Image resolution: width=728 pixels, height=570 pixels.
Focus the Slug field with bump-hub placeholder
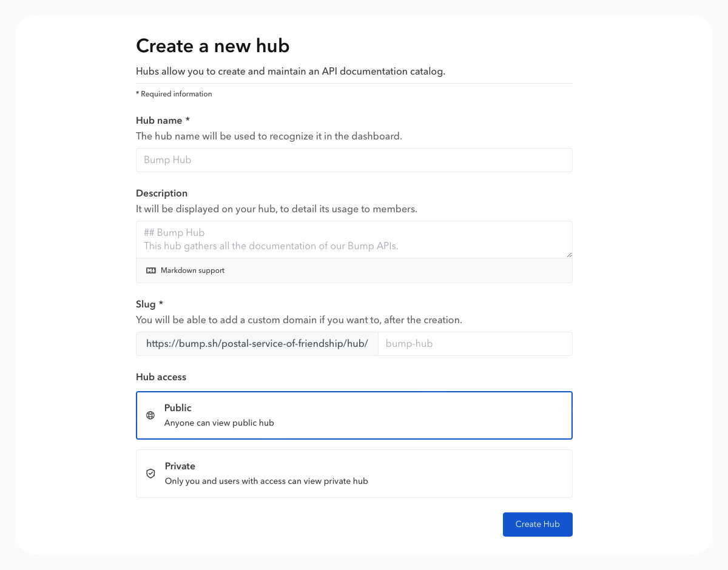[474, 344]
